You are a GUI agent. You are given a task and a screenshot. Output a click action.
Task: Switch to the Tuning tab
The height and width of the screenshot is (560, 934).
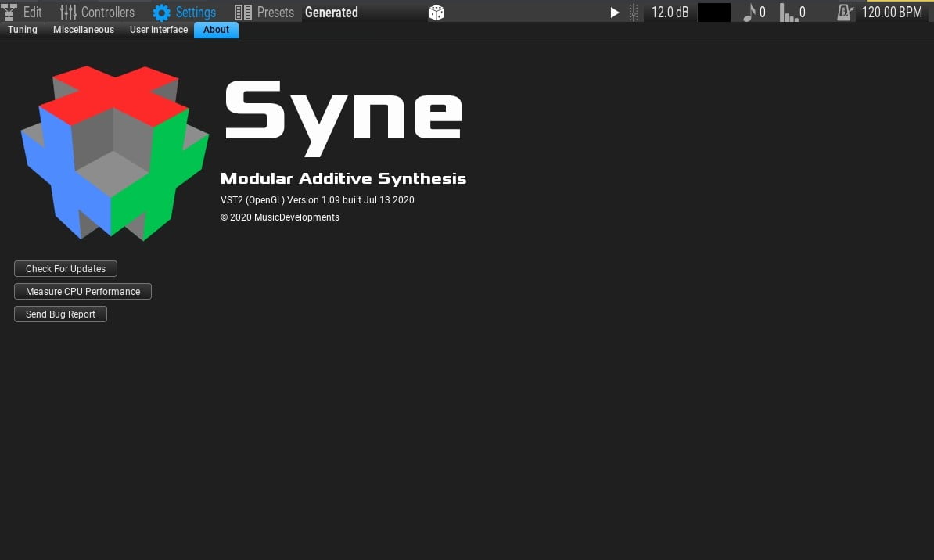click(22, 30)
